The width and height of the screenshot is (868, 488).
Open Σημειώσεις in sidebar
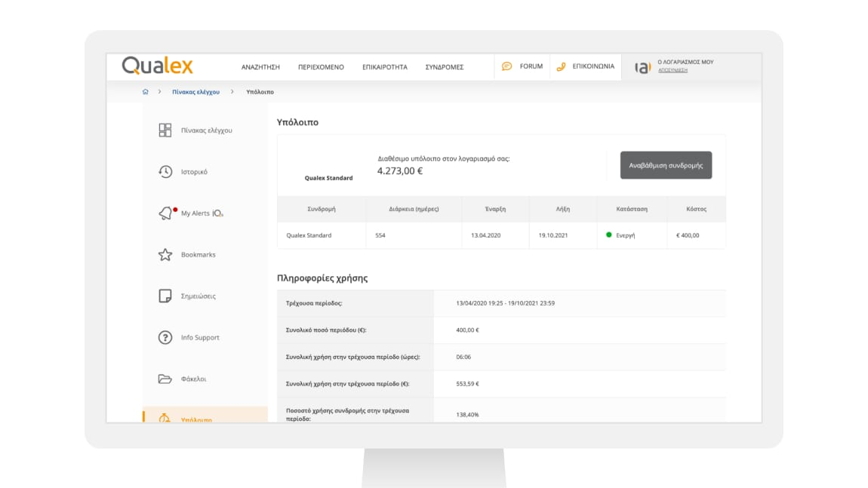[x=199, y=296]
